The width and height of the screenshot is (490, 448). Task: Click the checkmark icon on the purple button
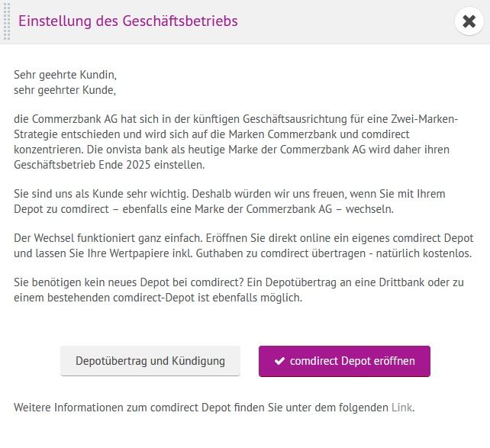tap(279, 361)
